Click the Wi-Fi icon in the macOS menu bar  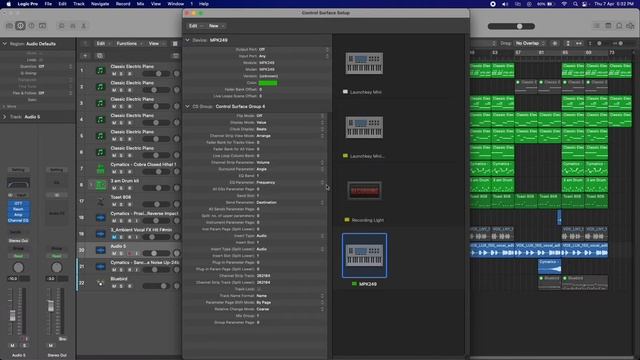pyautogui.click(x=564, y=4)
